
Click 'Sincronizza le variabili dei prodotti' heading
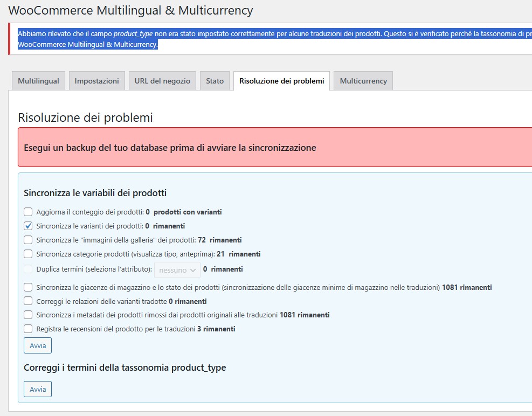pyautogui.click(x=95, y=193)
